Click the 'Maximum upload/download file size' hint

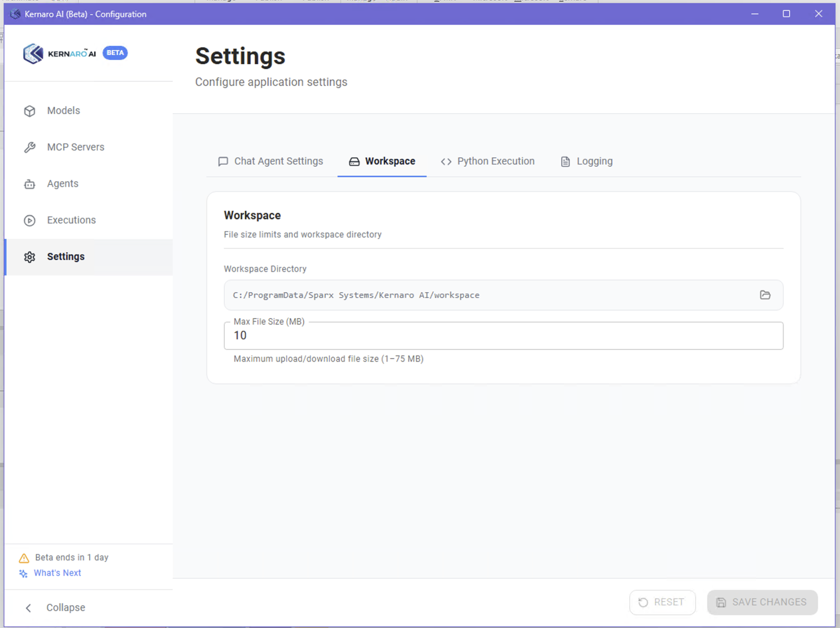pyautogui.click(x=329, y=359)
